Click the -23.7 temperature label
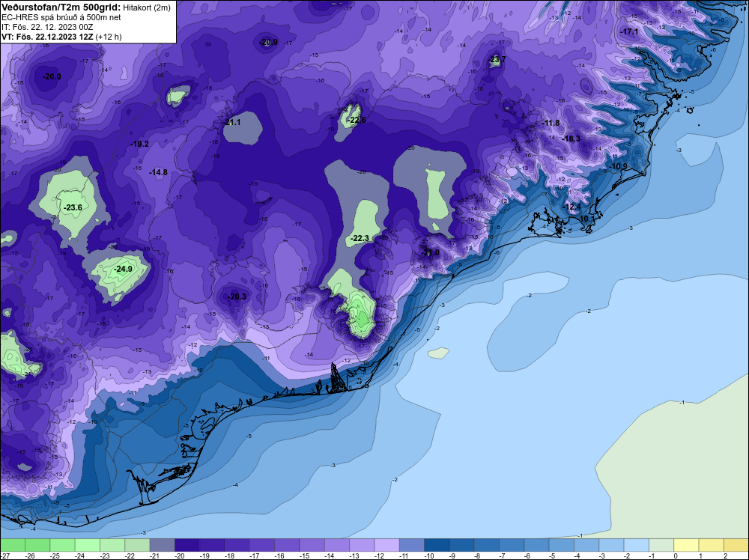Screen dimensions: 749x560 [x=497, y=59]
